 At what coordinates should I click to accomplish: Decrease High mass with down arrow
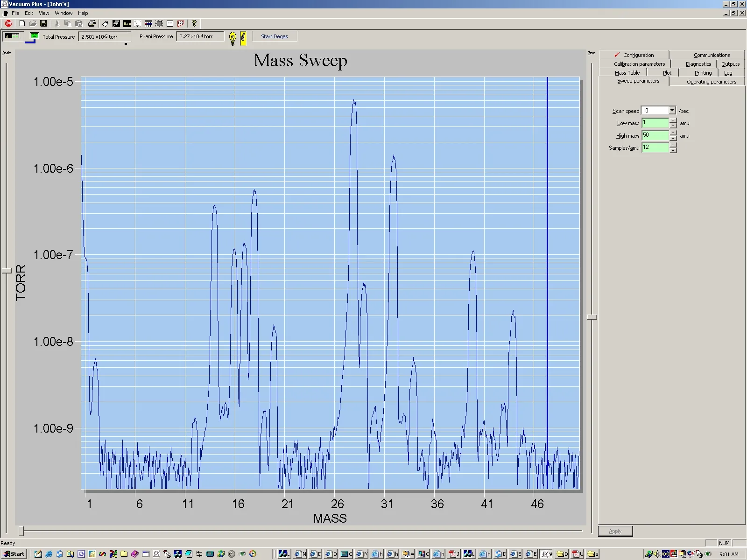point(673,138)
